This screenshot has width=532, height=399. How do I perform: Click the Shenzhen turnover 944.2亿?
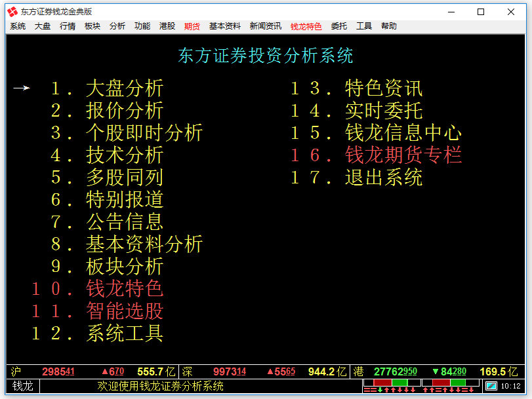pyautogui.click(x=327, y=372)
